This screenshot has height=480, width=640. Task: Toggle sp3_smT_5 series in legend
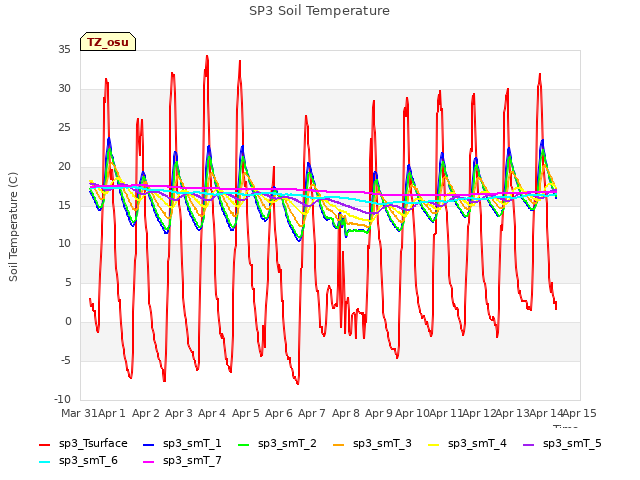coord(562,444)
